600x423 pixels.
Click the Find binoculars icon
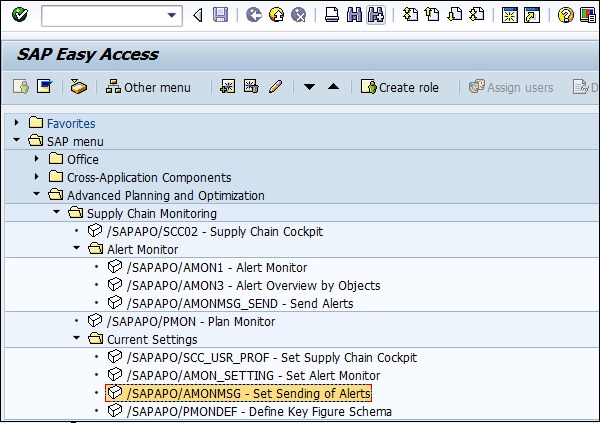354,15
